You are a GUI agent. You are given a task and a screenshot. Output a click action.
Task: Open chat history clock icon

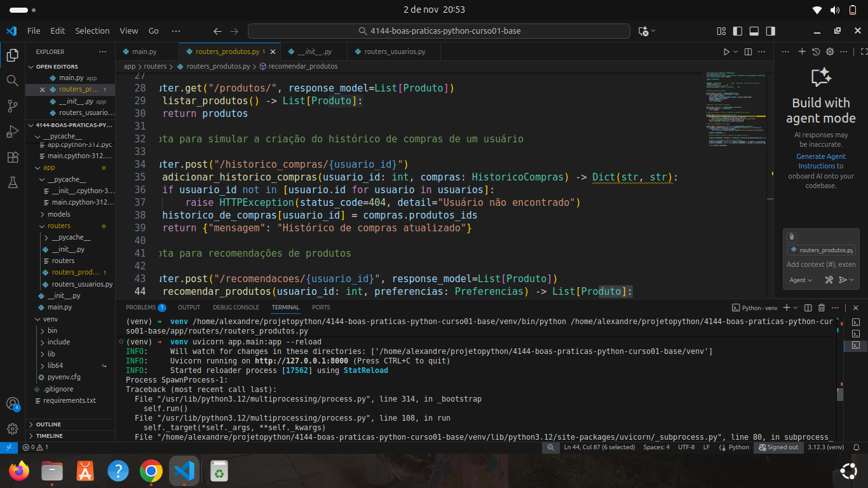[x=816, y=51]
